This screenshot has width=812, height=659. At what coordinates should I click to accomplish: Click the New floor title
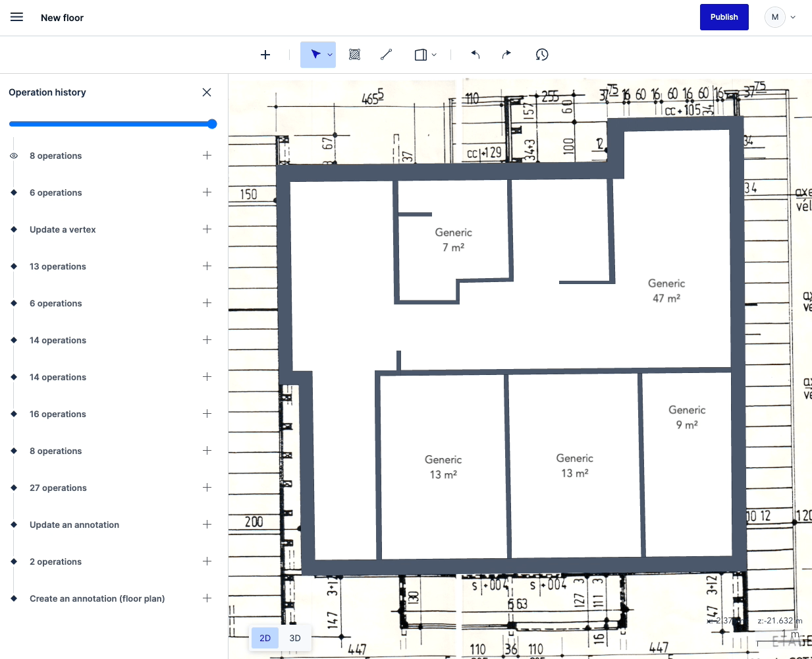tap(62, 18)
